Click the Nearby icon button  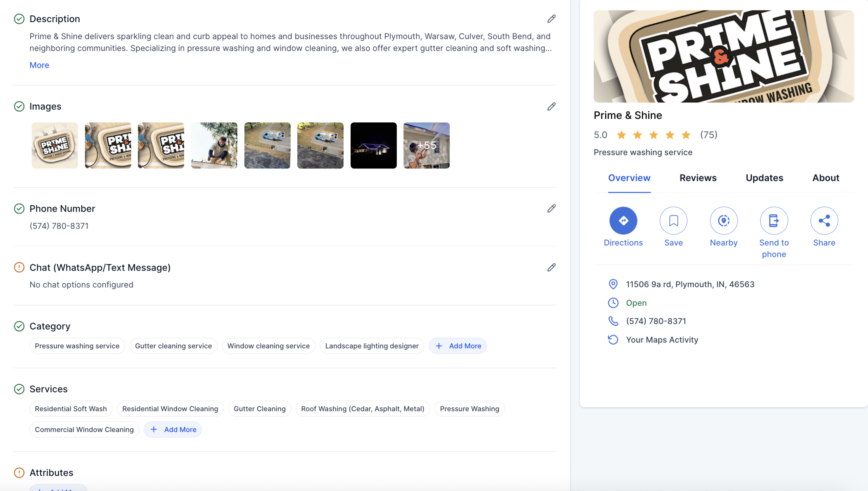724,221
